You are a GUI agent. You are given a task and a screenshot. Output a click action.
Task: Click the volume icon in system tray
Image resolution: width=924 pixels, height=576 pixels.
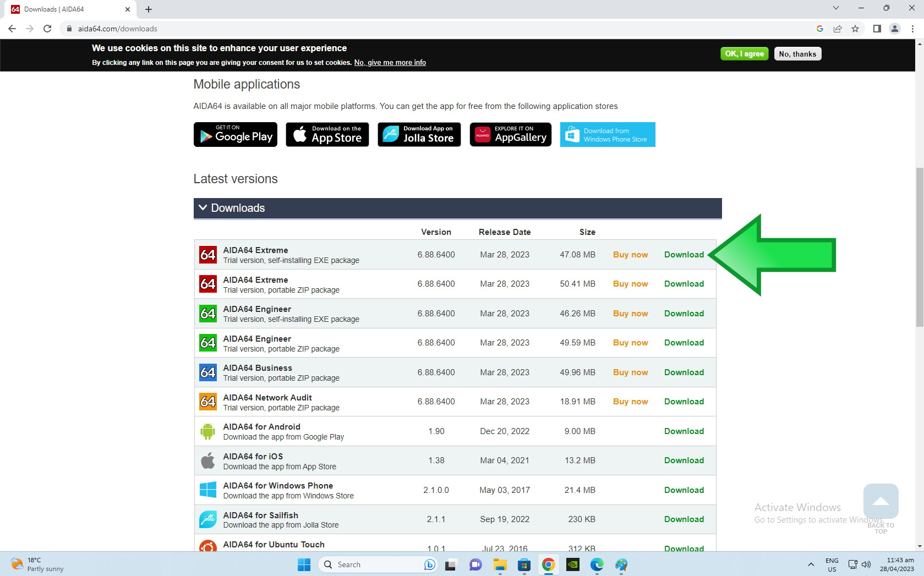[x=866, y=564]
